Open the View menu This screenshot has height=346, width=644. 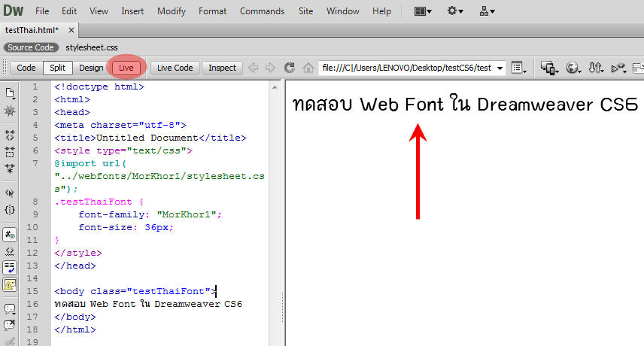click(99, 11)
